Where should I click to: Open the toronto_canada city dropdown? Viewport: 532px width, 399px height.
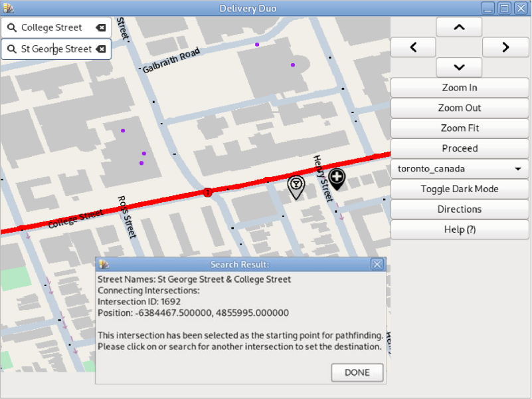pyautogui.click(x=459, y=169)
